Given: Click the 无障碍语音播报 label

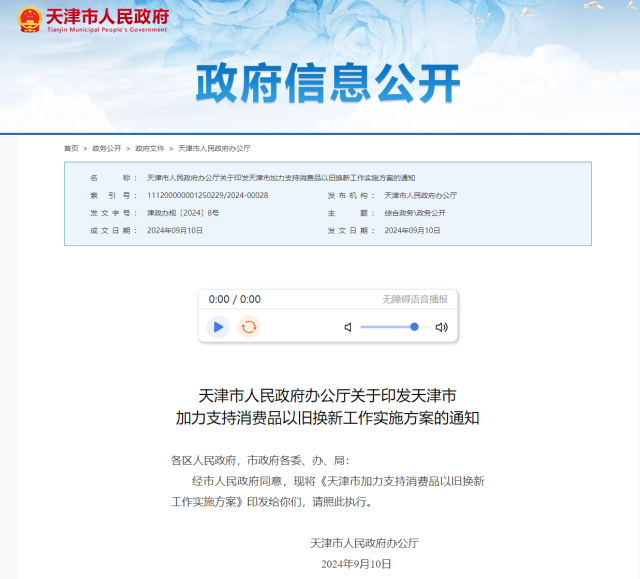Looking at the screenshot, I should pyautogui.click(x=415, y=299).
